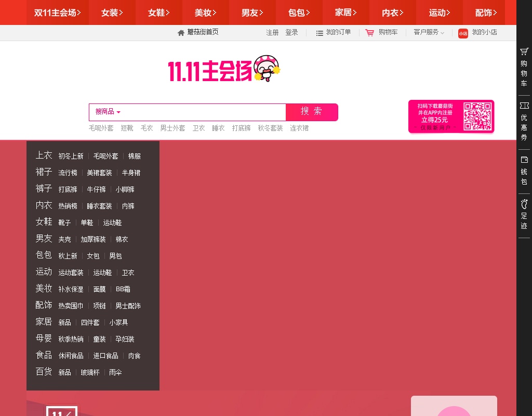This screenshot has height=416, width=532.
Task: Click inside the product search input field
Action: tap(205, 112)
